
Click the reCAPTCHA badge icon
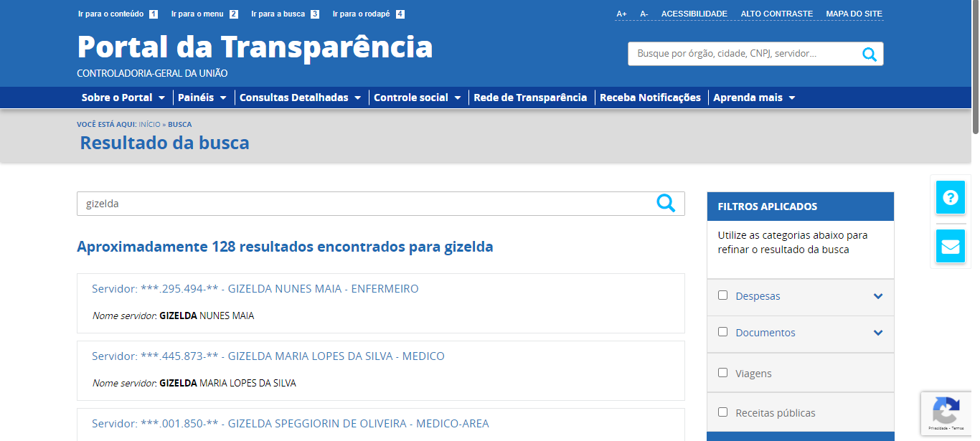(946, 411)
